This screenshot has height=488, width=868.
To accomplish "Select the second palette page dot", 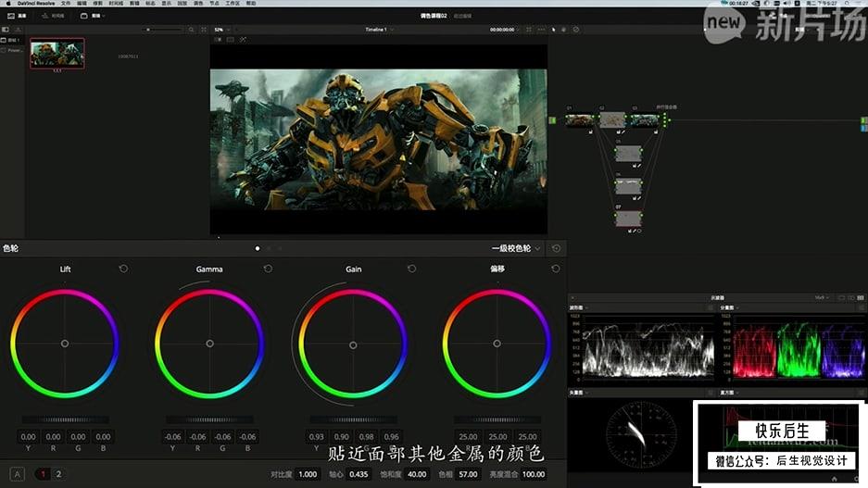I will tap(269, 248).
